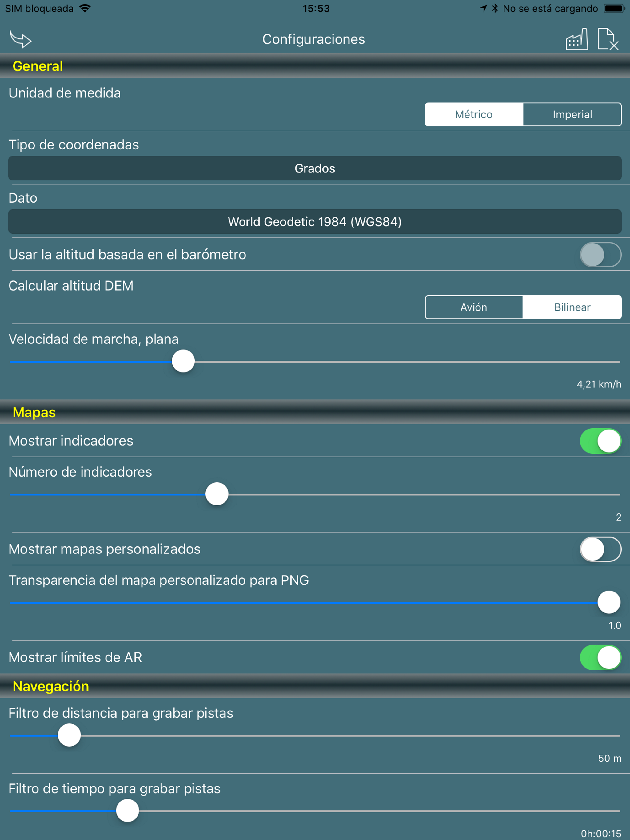Open the World Geodetic 1984 datum selector
The image size is (630, 840).
(315, 222)
